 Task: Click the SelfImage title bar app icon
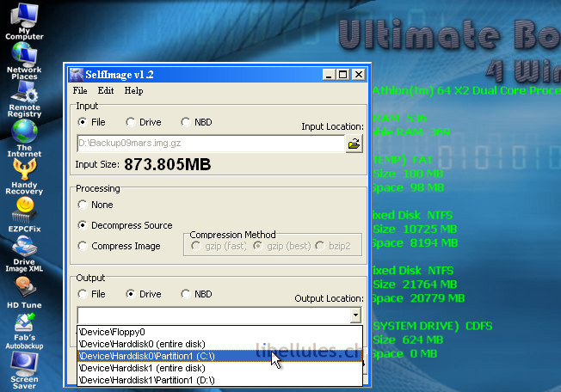(77, 74)
